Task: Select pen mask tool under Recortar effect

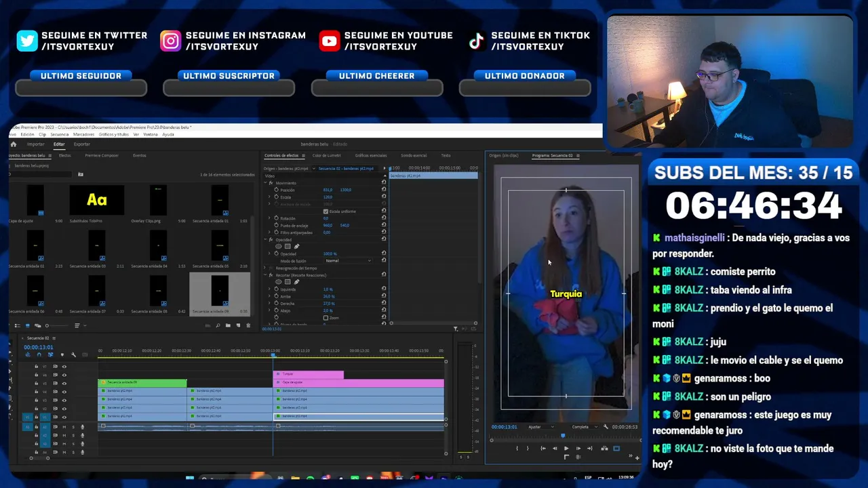Action: click(296, 282)
